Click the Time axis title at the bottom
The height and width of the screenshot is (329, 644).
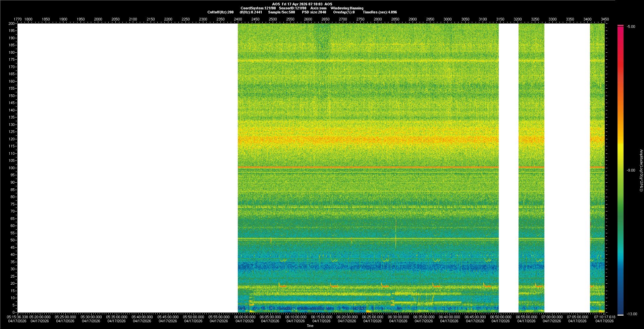(310, 326)
